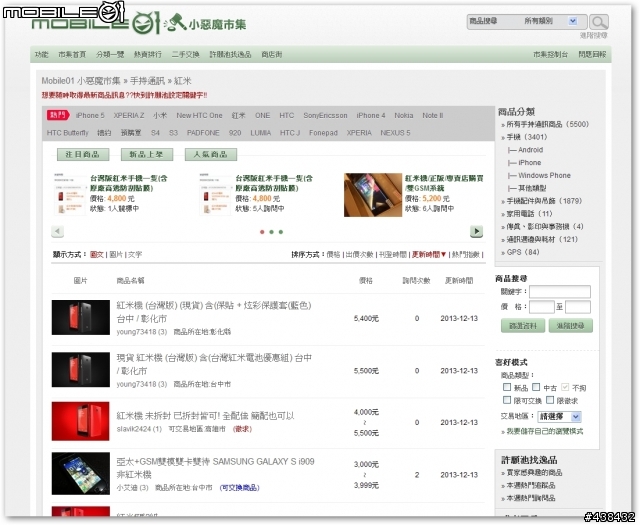Click New HTC One keyword link
The height and width of the screenshot is (525, 640).
200,116
